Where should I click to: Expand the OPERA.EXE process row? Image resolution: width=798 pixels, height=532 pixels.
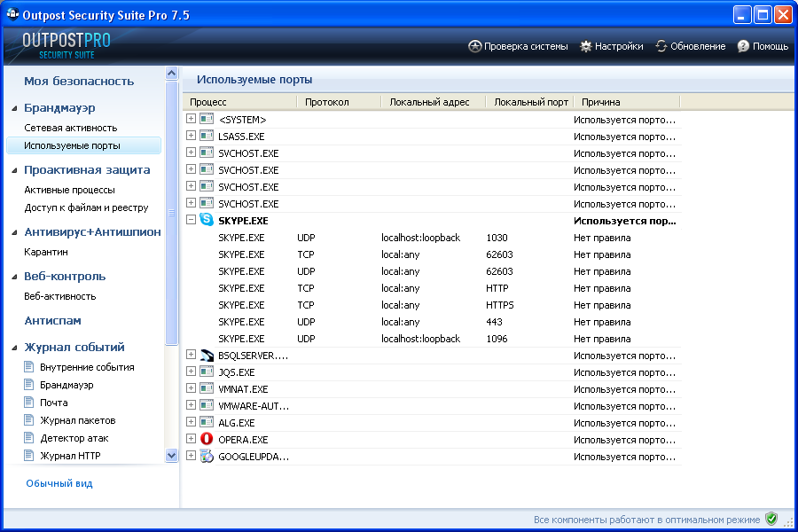(191, 439)
